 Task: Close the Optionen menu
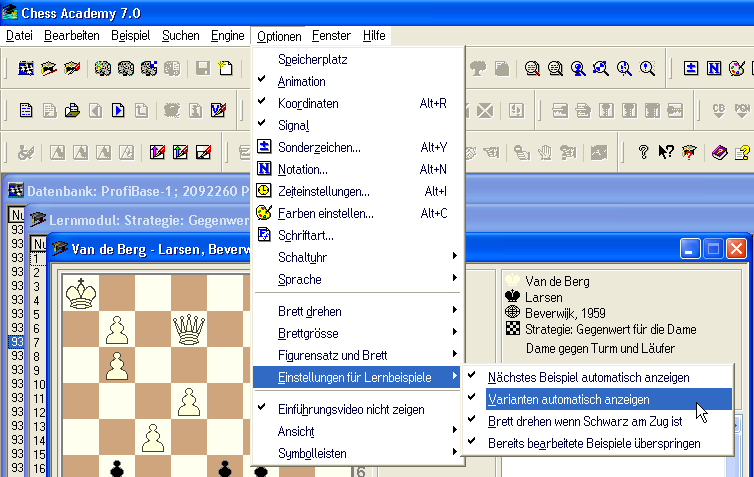coord(279,36)
